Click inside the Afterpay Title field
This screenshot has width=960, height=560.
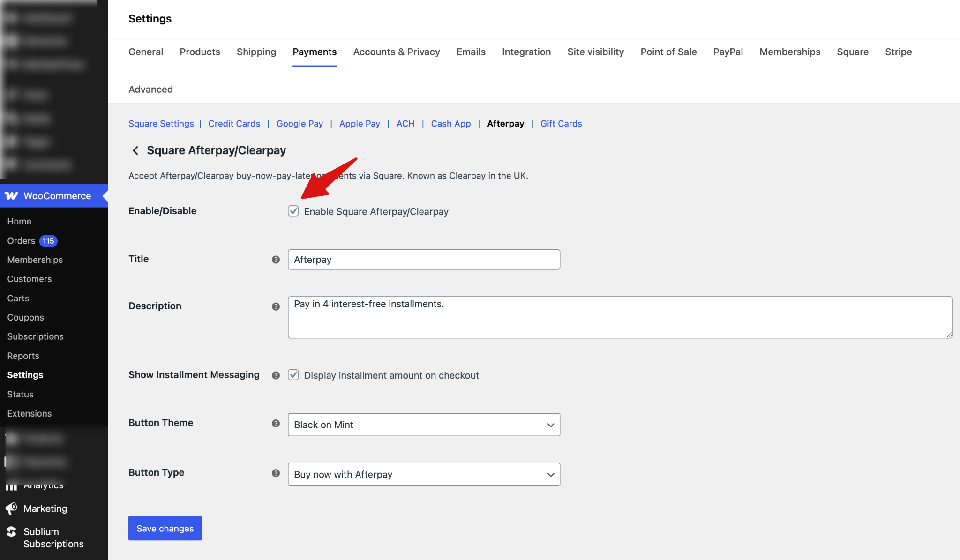pyautogui.click(x=423, y=260)
